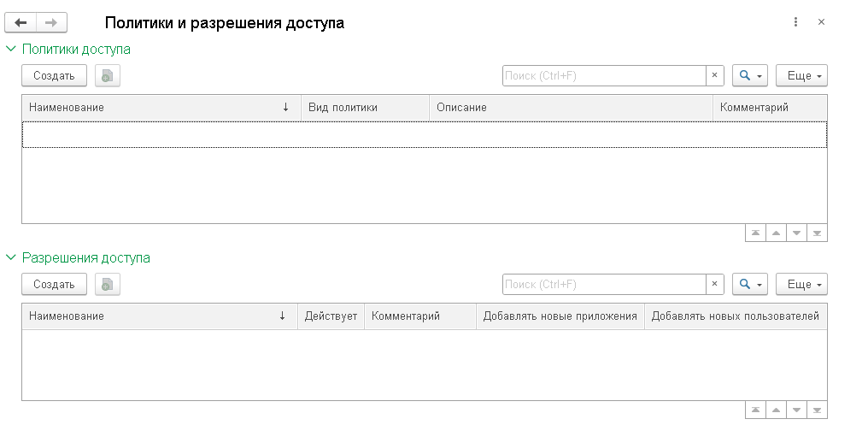The image size is (868, 425).
Task: Collapse the Политики доступа section
Action: coord(11,50)
